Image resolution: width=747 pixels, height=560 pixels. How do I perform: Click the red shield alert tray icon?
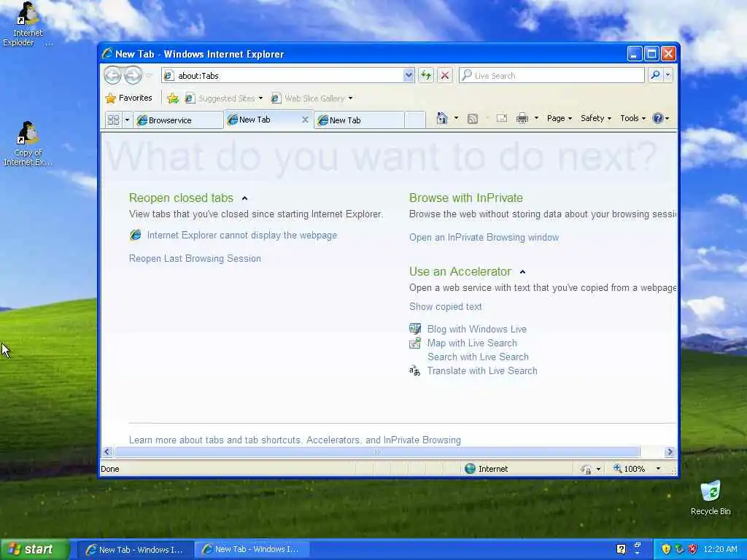click(x=693, y=550)
